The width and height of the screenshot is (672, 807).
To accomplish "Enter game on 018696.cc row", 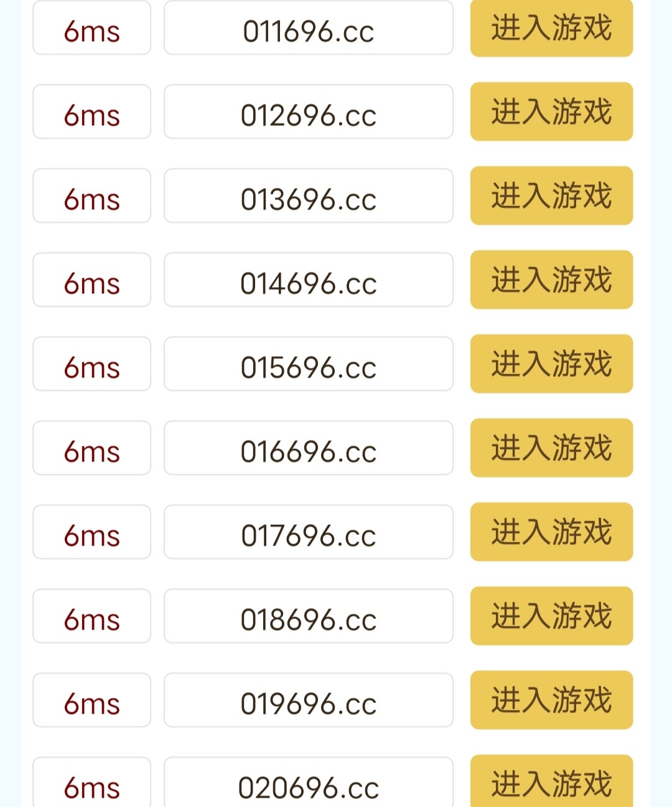I will point(551,616).
